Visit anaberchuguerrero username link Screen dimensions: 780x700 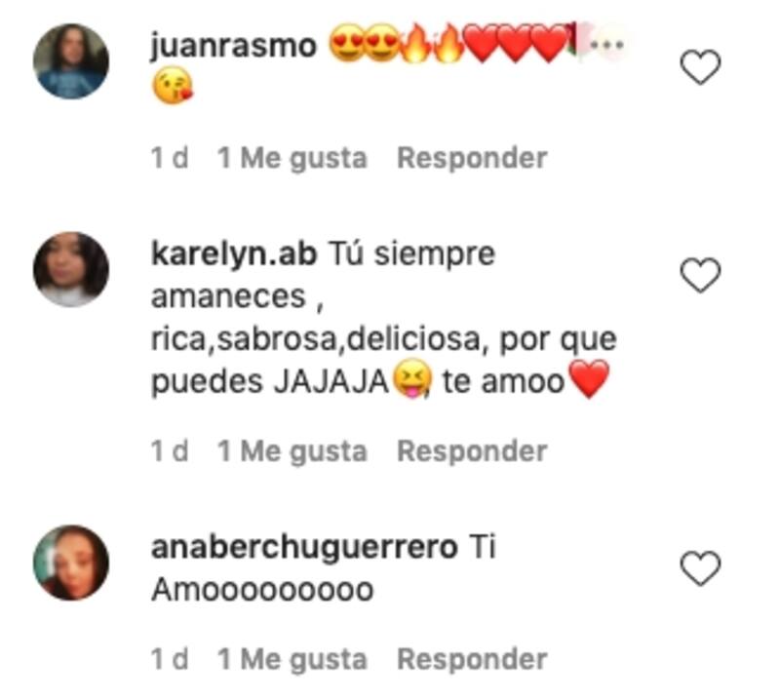point(304,547)
